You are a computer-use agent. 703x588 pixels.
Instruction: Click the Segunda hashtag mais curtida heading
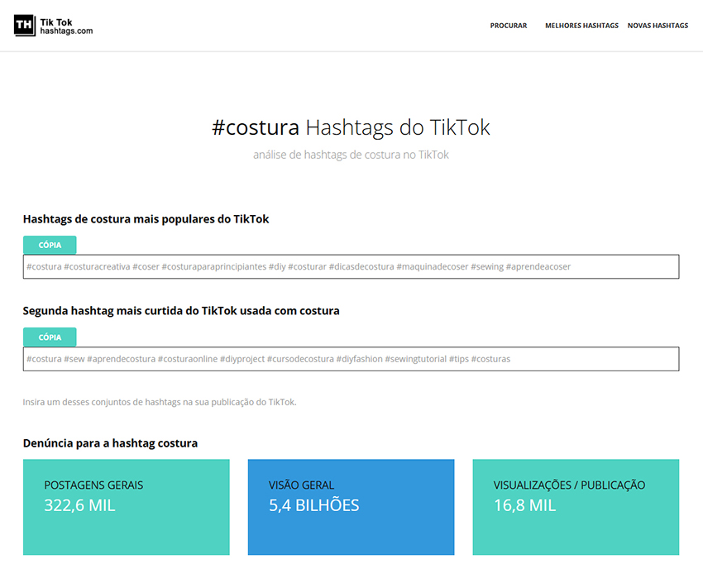point(181,311)
